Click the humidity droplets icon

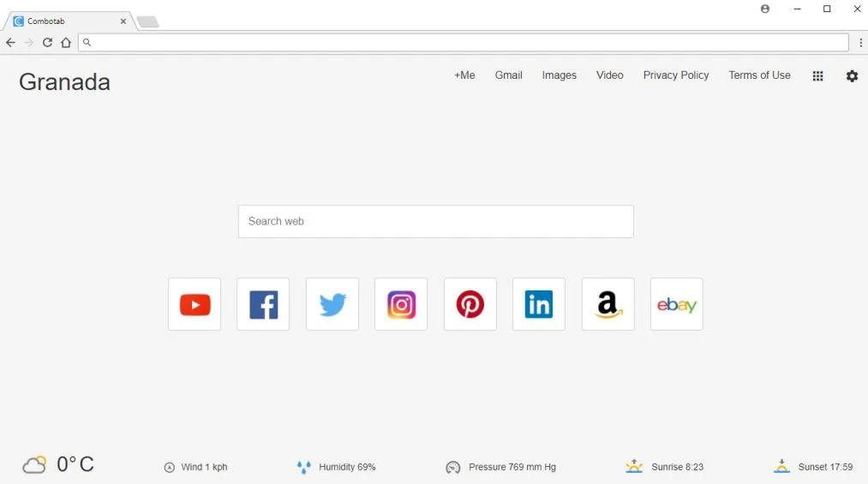pyautogui.click(x=304, y=468)
